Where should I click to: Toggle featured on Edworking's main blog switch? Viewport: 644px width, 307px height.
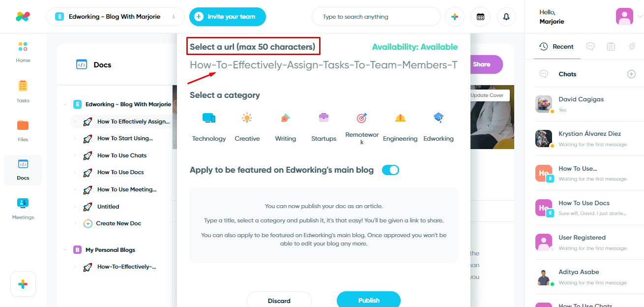point(390,170)
